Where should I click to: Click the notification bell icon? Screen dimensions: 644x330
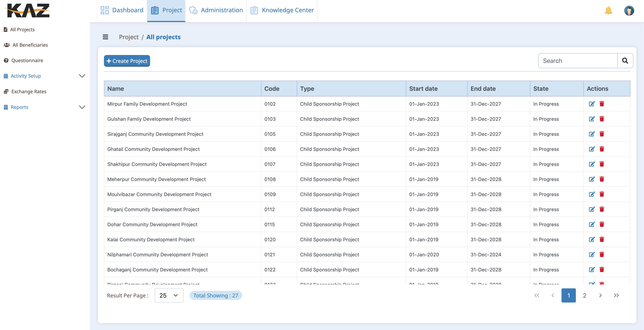coord(608,10)
